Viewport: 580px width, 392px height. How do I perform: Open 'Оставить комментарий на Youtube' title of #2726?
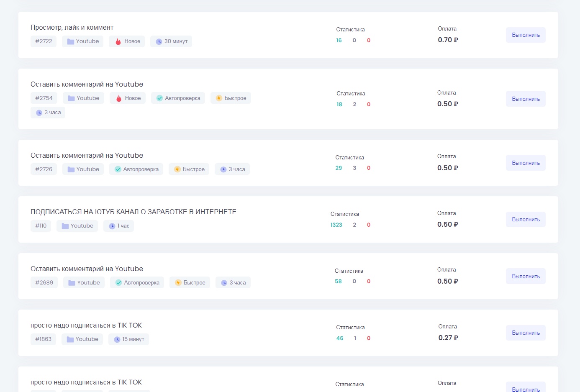[x=87, y=156]
